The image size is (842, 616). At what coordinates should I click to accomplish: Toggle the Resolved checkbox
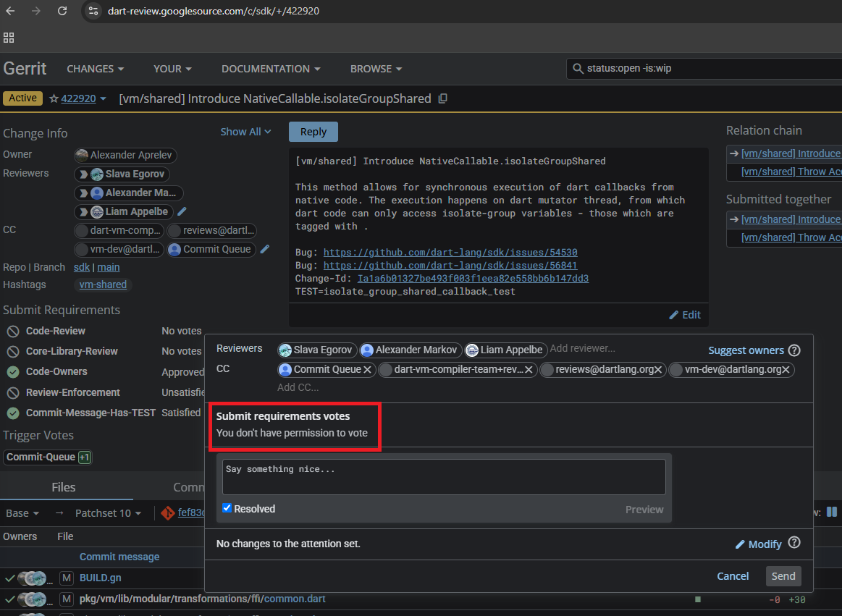(227, 508)
